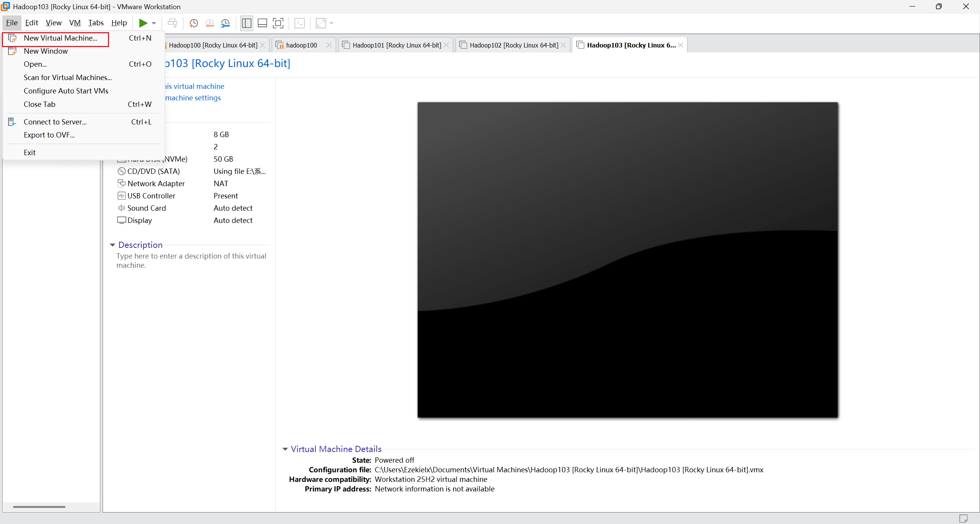Select Close Tab menu entry

point(83,105)
